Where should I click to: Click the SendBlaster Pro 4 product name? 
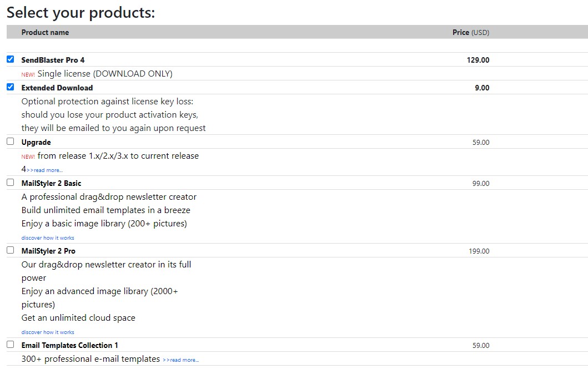coord(53,60)
